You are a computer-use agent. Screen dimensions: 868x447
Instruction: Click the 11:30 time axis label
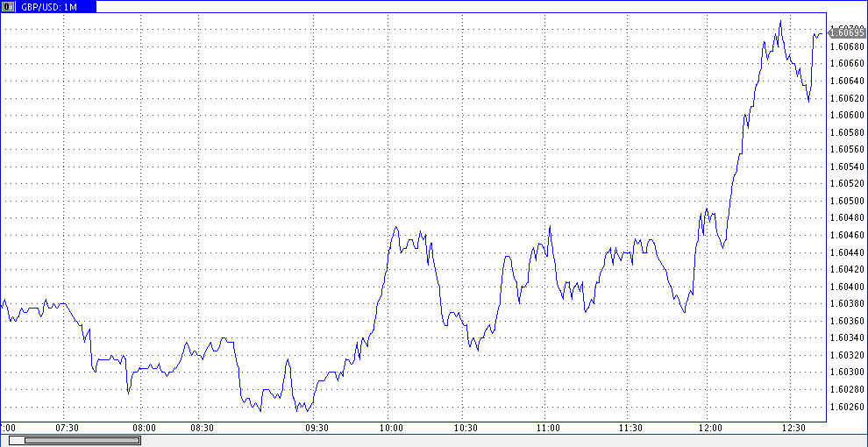point(631,429)
